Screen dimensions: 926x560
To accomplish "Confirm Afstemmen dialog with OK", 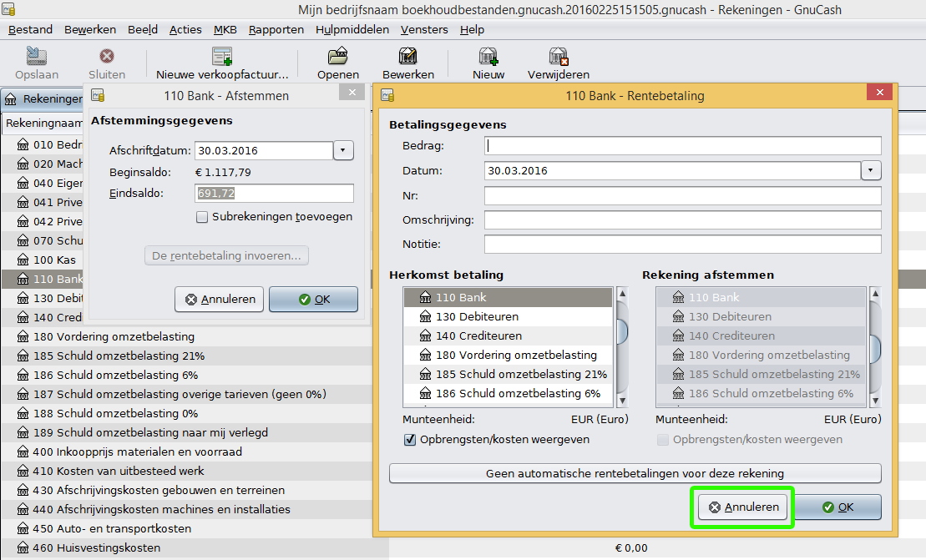I will [x=314, y=299].
